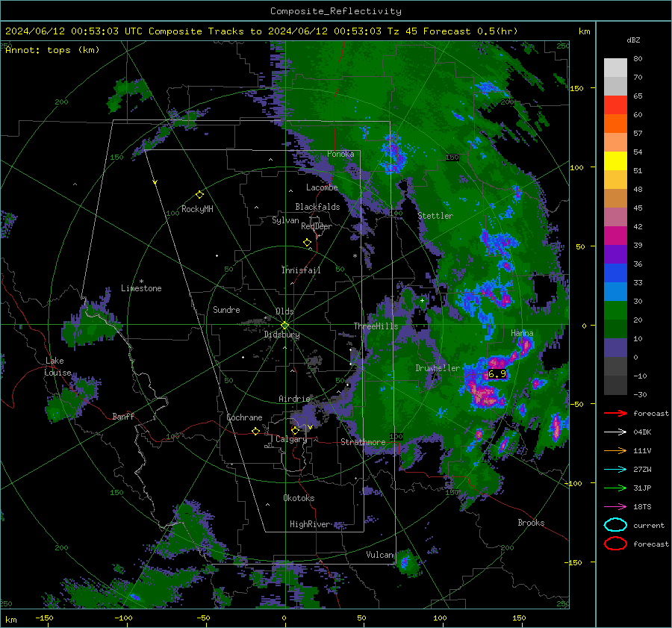Select the yellow diamond marker below Cochrane
The height and width of the screenshot is (628, 672).
[x=255, y=431]
